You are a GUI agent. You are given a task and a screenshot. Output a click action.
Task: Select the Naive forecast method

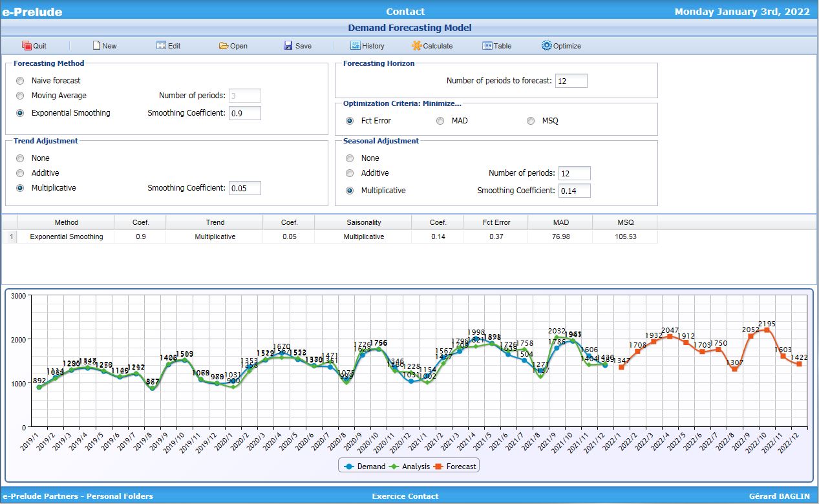tap(20, 81)
